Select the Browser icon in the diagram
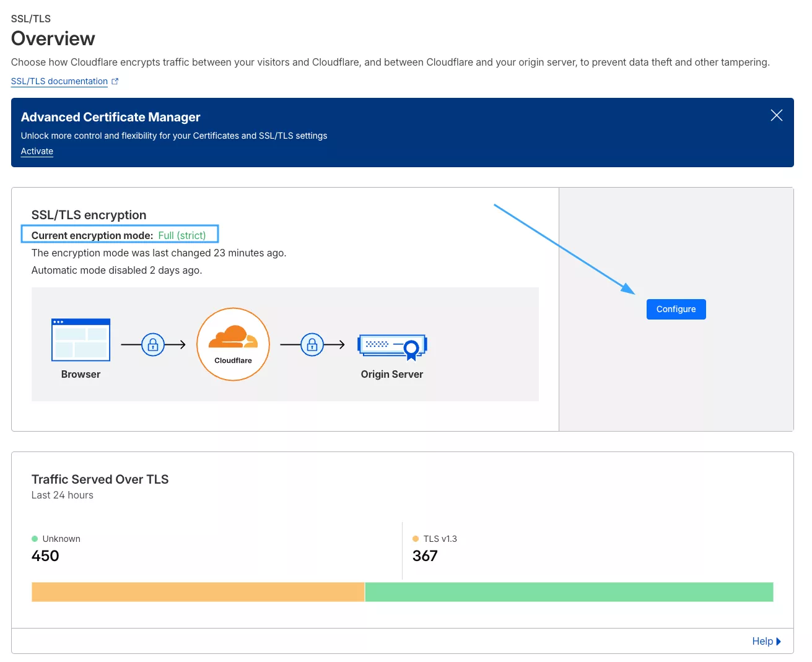812x662 pixels. pyautogui.click(x=81, y=339)
